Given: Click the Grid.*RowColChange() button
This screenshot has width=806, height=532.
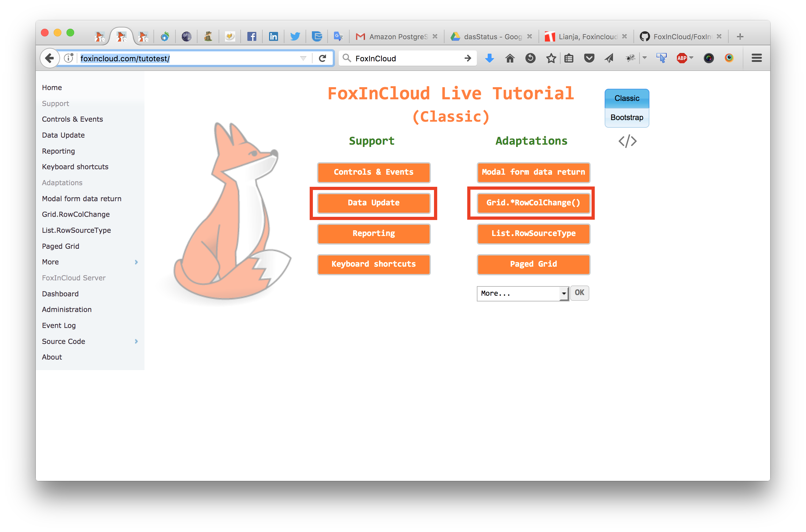Looking at the screenshot, I should pyautogui.click(x=533, y=203).
